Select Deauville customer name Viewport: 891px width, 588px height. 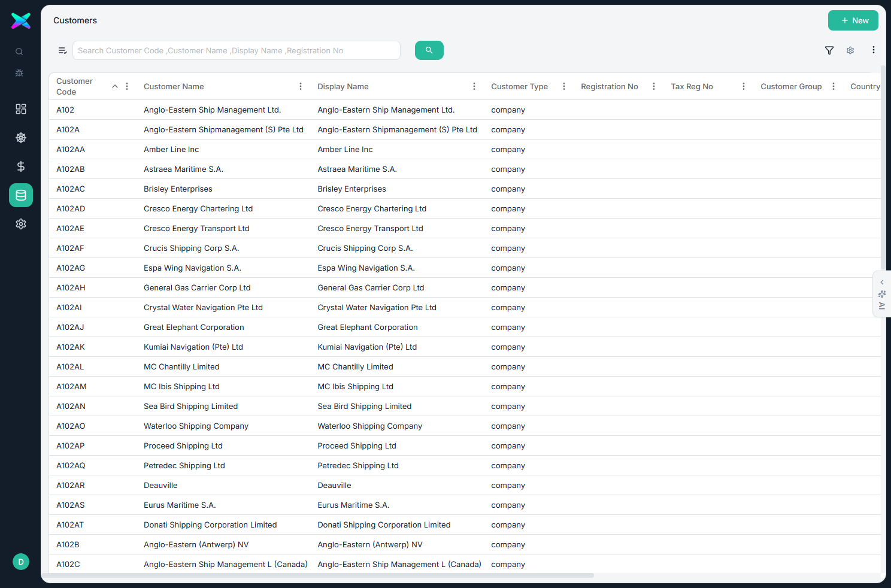[x=160, y=485]
